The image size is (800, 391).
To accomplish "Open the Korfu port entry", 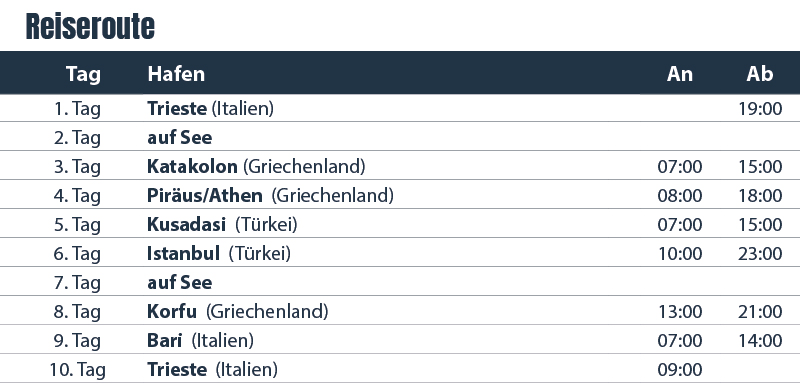I will pos(172,311).
